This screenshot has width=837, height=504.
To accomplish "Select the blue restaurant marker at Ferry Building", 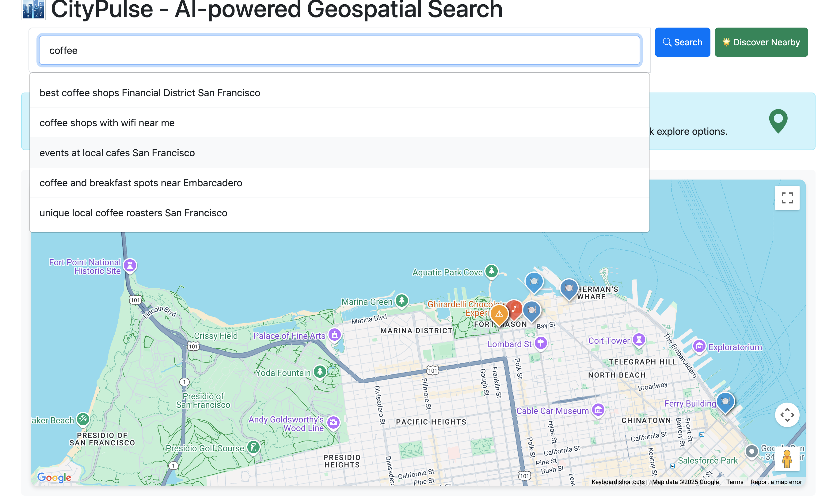I will (725, 401).
